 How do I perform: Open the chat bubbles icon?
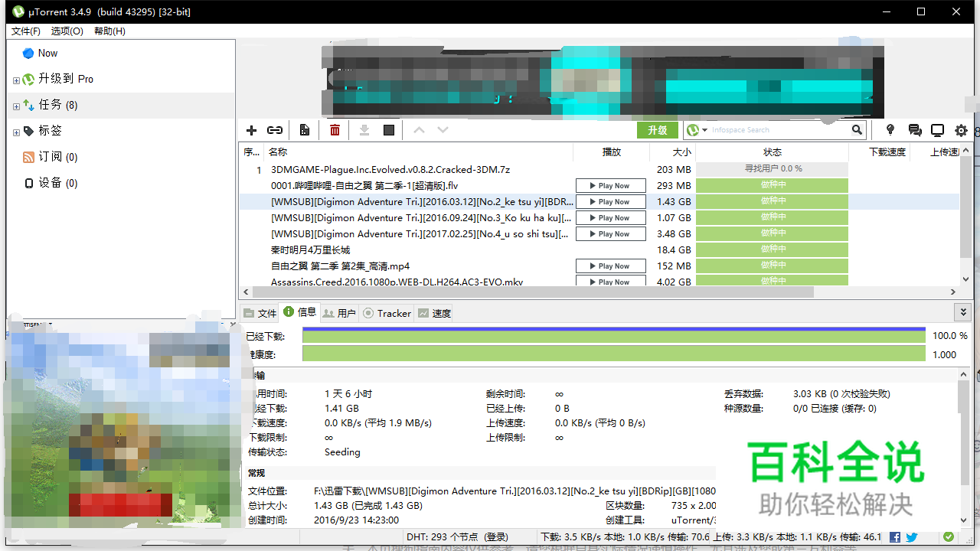(914, 130)
